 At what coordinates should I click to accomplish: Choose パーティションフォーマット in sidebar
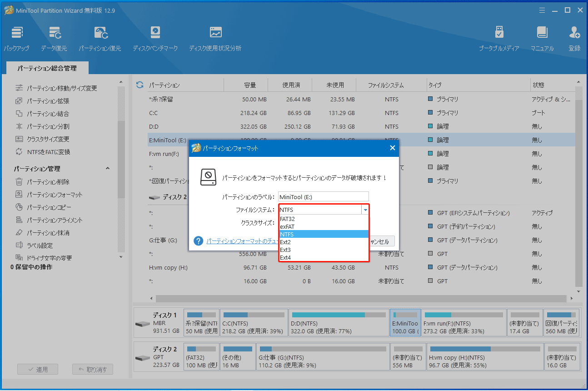49,195
